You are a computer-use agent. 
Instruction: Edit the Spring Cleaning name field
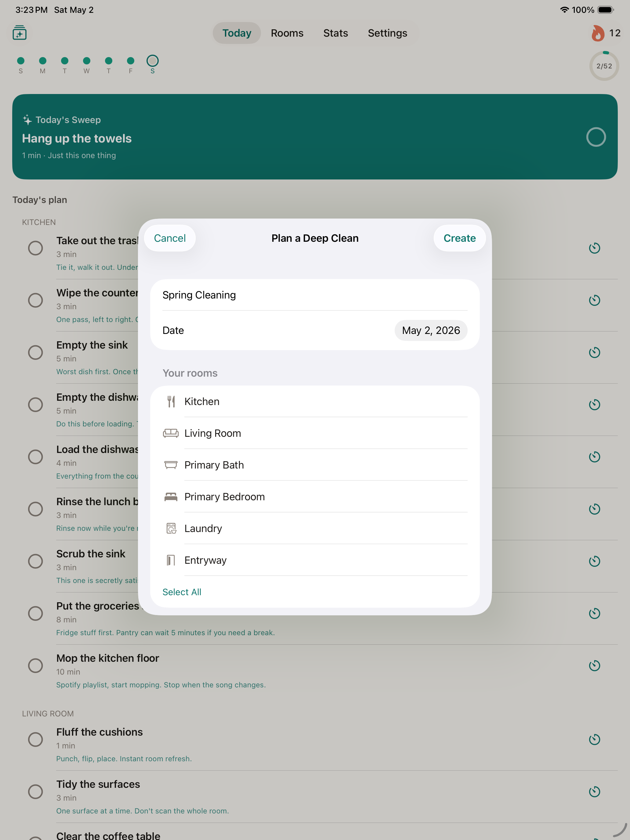point(315,295)
